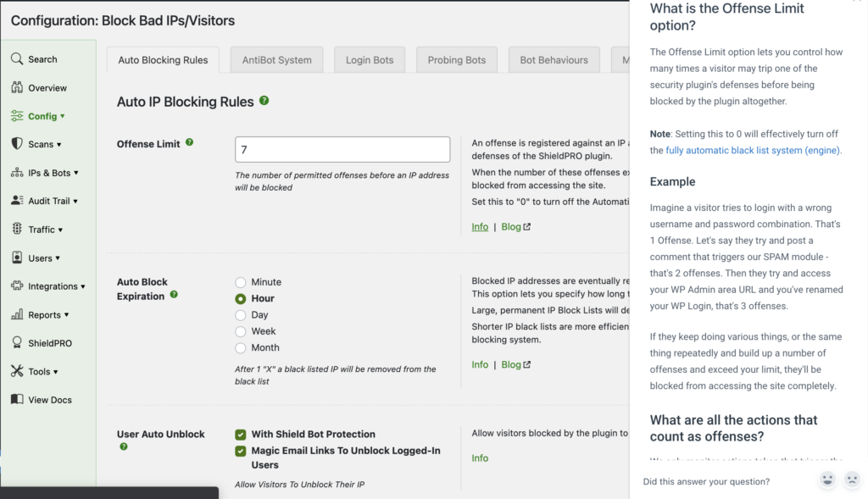Click the sad face feedback icon

tap(851, 480)
